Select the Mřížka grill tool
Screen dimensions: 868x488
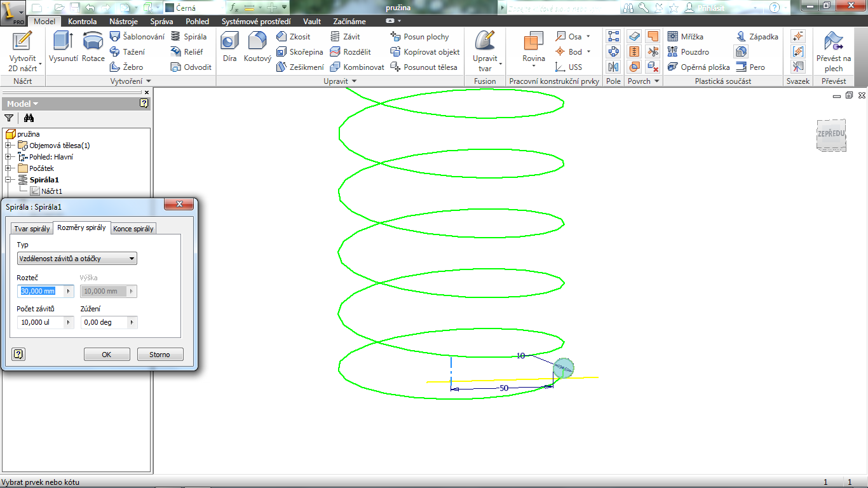click(686, 37)
